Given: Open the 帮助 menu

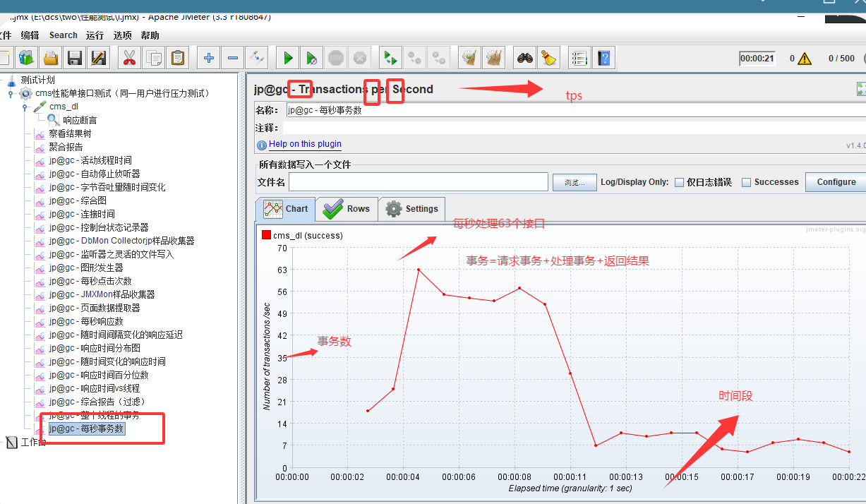Looking at the screenshot, I should (x=150, y=35).
